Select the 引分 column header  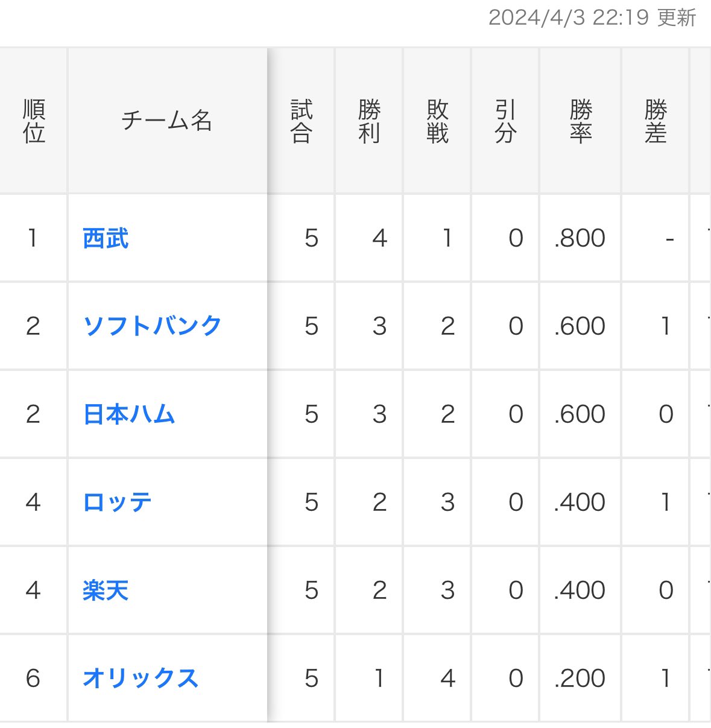pyautogui.click(x=505, y=121)
